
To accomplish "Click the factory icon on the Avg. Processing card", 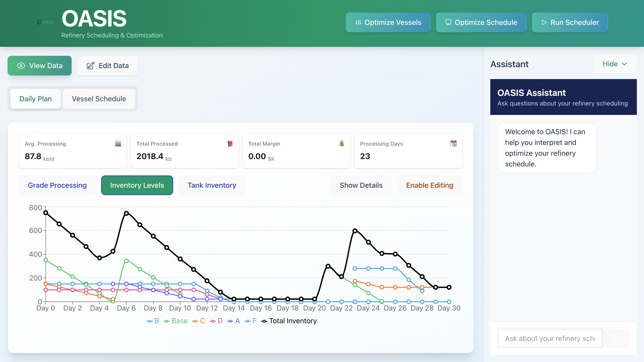I will point(118,144).
